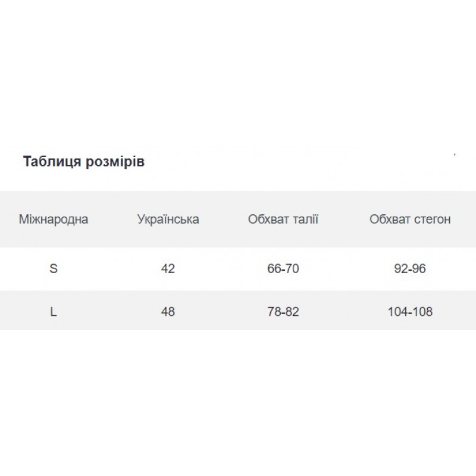Select the 'Українська' column header
The width and height of the screenshot is (476, 476).
coord(168,219)
